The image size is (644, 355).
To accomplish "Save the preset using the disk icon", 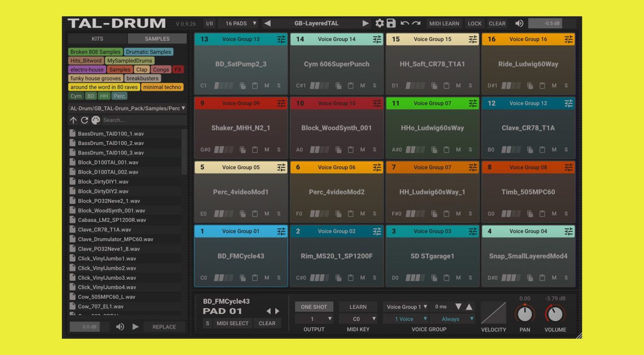I will (x=390, y=23).
